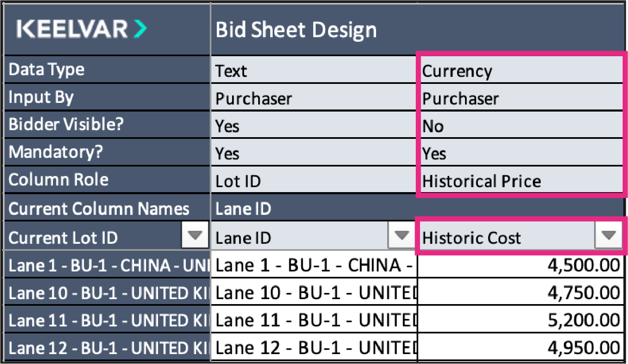Click the Bidder Visible 'No' cell
The height and width of the screenshot is (364, 628).
(x=521, y=125)
